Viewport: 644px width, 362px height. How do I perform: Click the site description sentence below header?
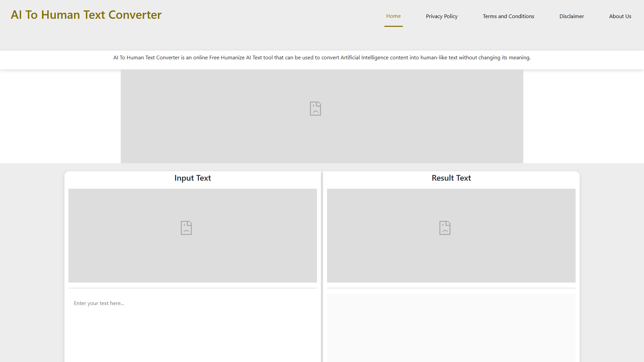pyautogui.click(x=322, y=58)
